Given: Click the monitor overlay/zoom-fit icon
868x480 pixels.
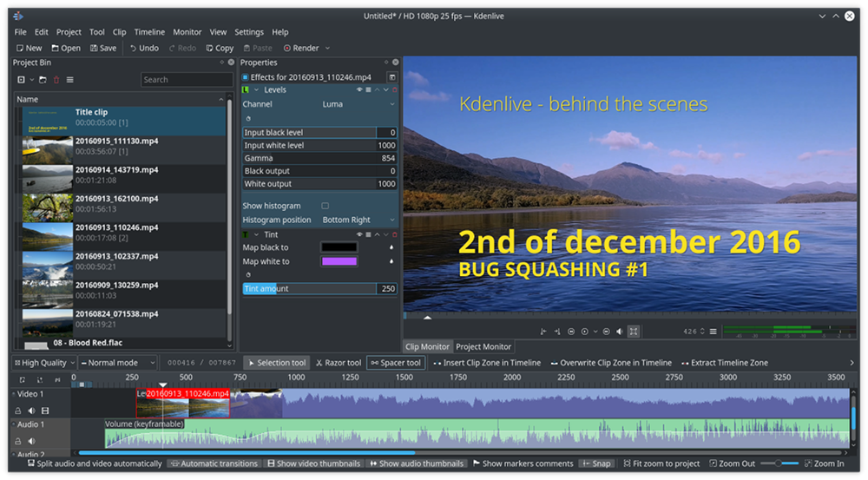Looking at the screenshot, I should [x=634, y=332].
